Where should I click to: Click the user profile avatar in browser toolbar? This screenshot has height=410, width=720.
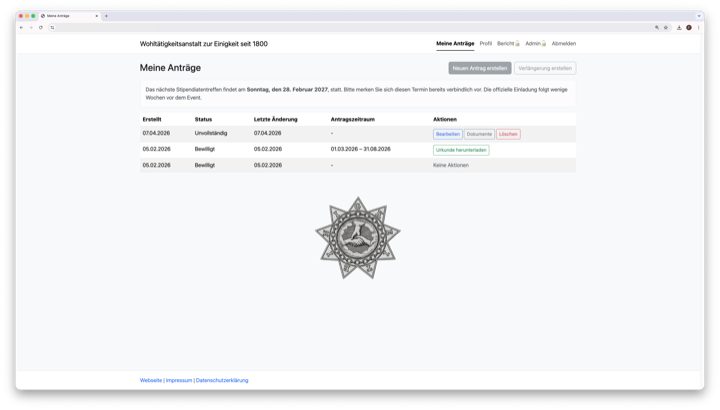(x=689, y=27)
